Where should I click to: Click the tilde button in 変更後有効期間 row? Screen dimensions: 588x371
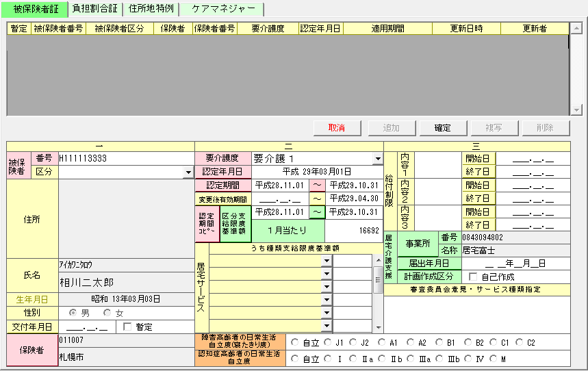point(318,199)
